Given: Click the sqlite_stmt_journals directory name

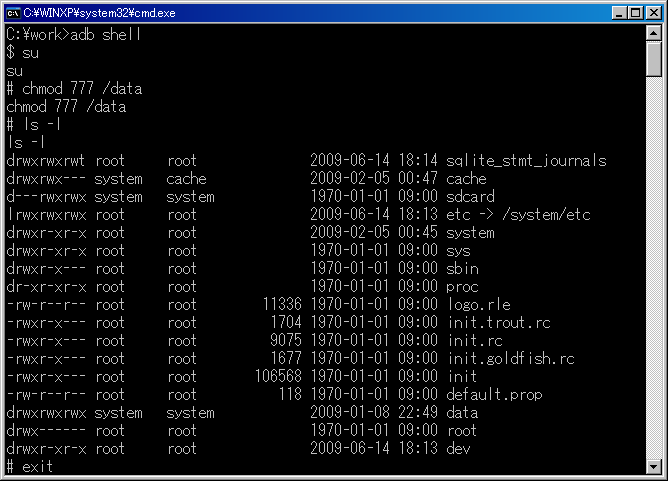Looking at the screenshot, I should click(x=526, y=161).
